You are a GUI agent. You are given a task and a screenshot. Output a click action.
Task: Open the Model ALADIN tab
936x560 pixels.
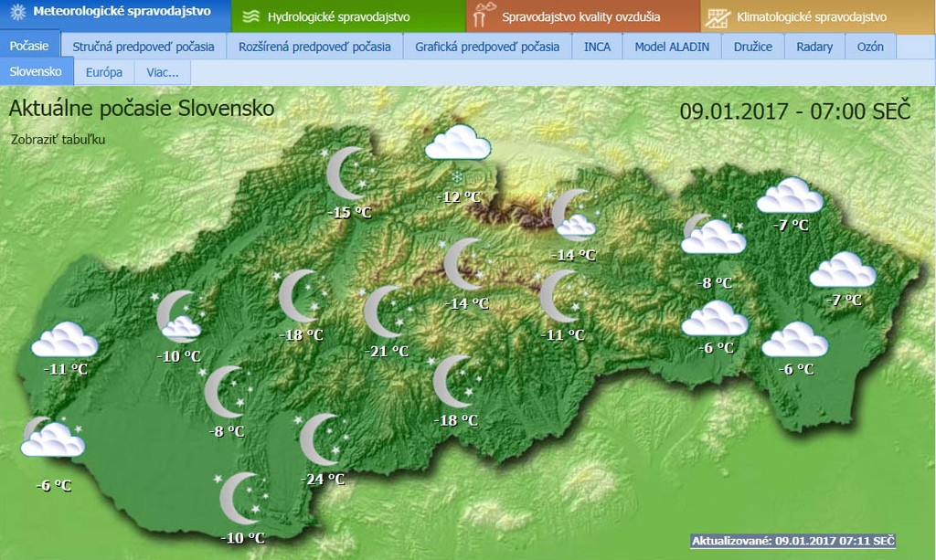(x=672, y=46)
